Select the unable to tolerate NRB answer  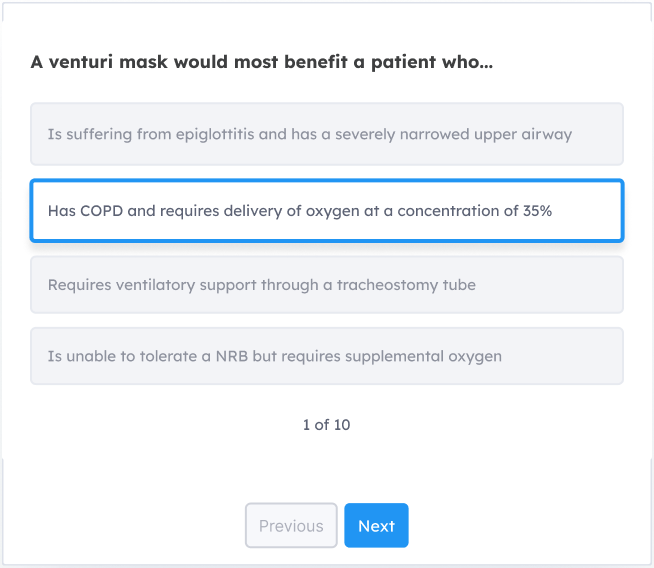pos(326,356)
